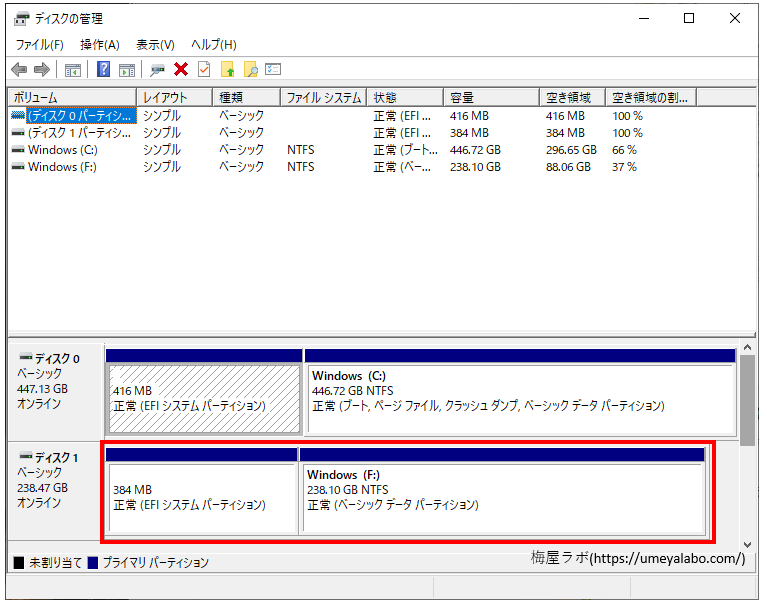
Task: Click the 37 % free ratio cell
Action: [624, 167]
